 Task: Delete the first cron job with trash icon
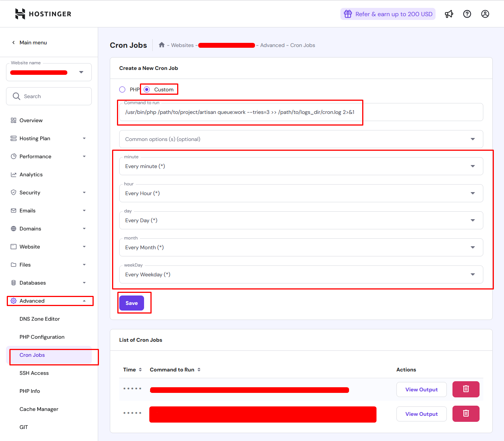[x=466, y=389]
